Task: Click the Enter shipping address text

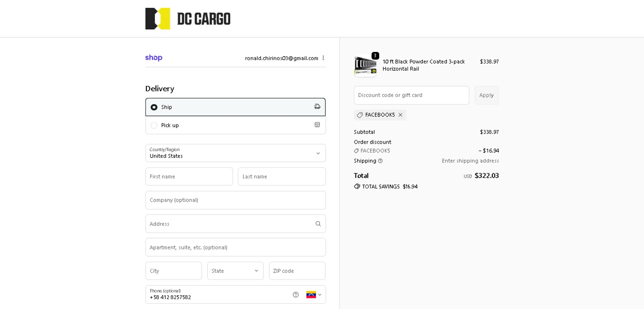Action: (470, 161)
